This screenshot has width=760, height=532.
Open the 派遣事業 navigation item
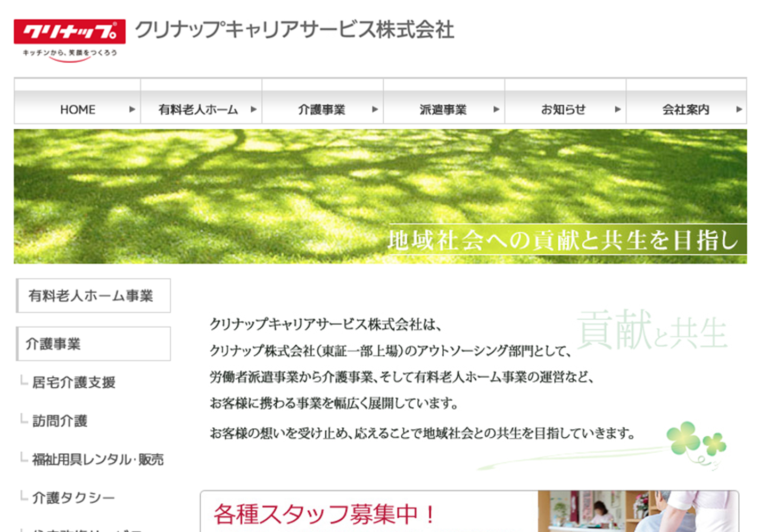(x=443, y=110)
